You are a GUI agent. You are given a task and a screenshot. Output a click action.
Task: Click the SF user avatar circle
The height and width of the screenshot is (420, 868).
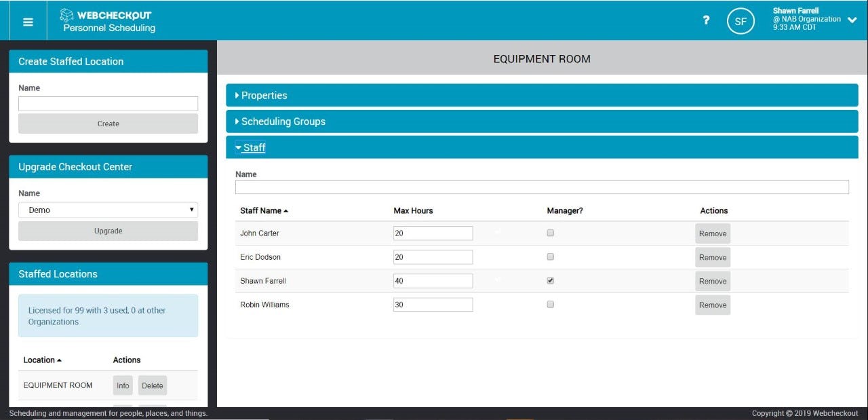tap(741, 21)
